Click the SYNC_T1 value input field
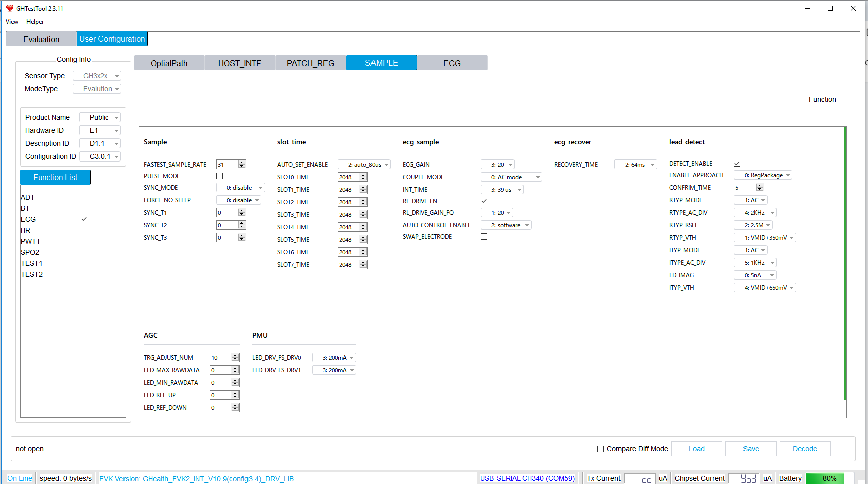The width and height of the screenshot is (868, 484). (227, 213)
